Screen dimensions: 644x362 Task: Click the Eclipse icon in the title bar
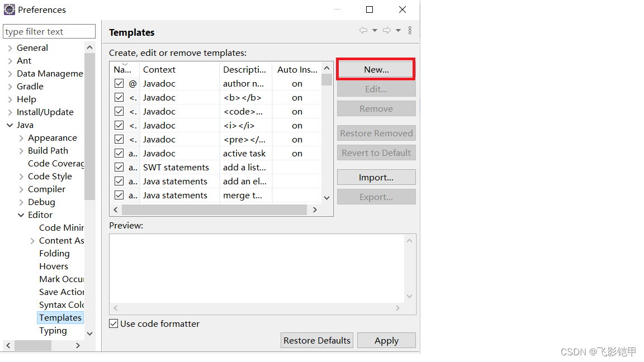tap(9, 9)
